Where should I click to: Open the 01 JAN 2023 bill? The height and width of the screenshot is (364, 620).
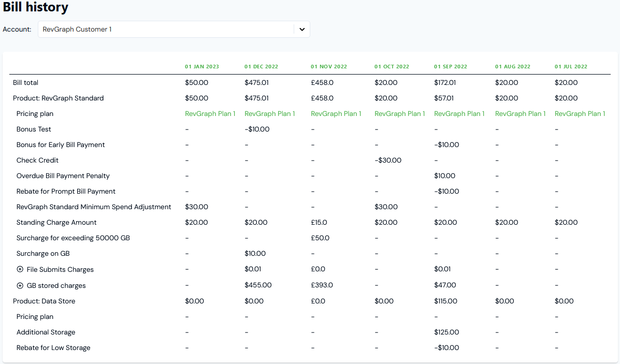pos(201,66)
